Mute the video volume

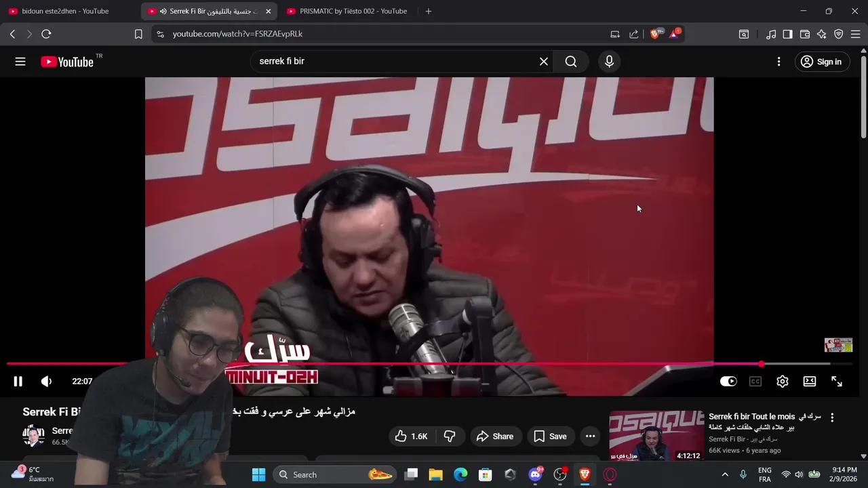coord(46,382)
